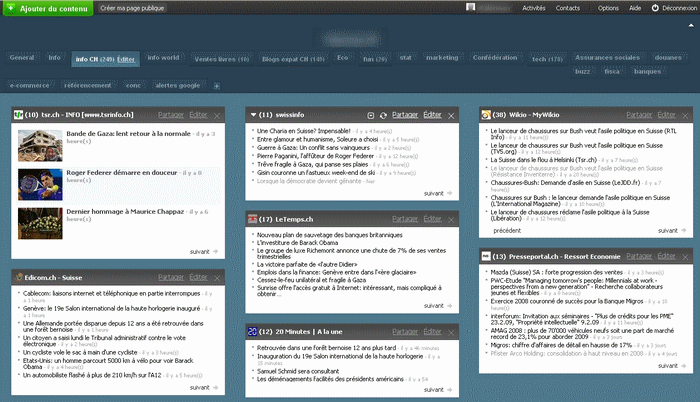
Task: Open the Ventes livres tab
Action: (x=221, y=59)
